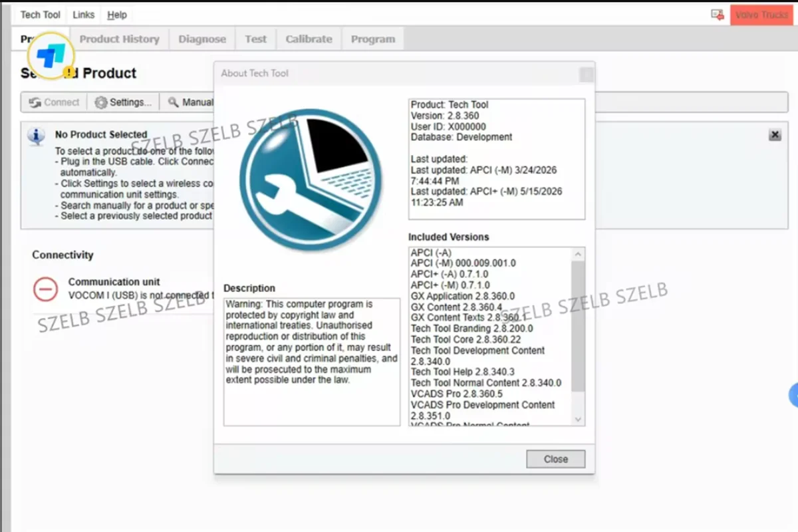Viewport: 798px width, 532px height.
Task: Click the Description warning text box
Action: [x=312, y=362]
